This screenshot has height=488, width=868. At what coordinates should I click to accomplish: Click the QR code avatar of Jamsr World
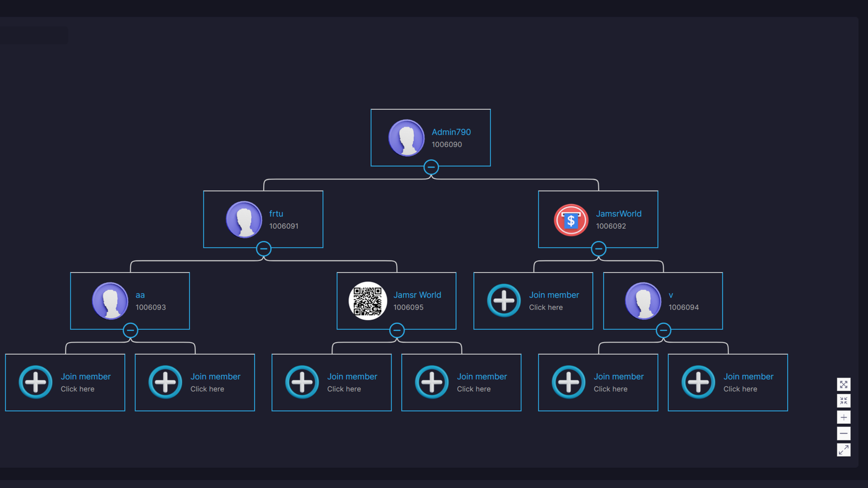(x=367, y=301)
